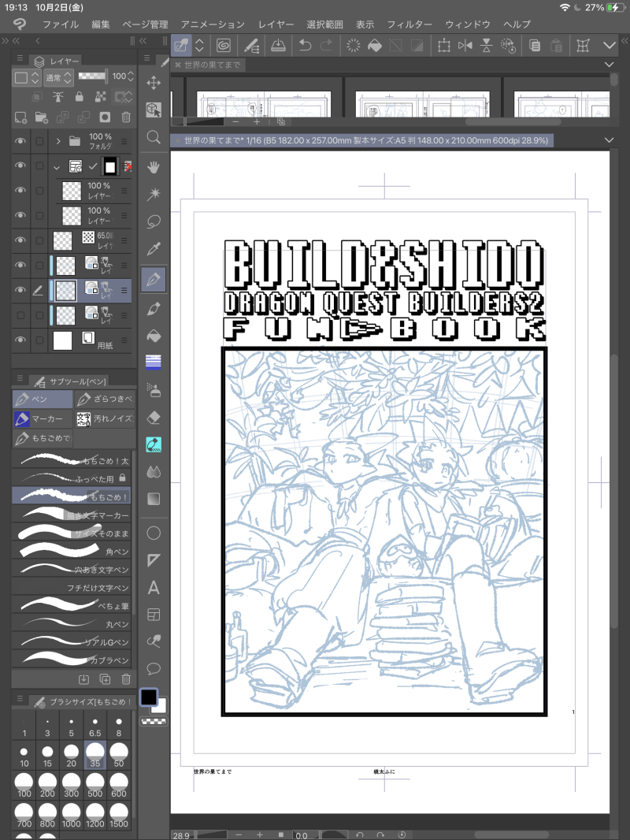Select the Hand move tool

[x=154, y=166]
